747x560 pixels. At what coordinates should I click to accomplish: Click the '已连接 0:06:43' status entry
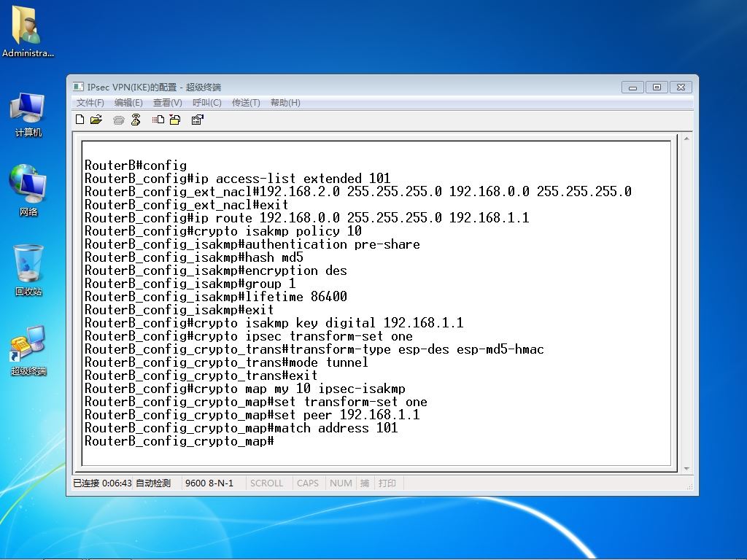pyautogui.click(x=102, y=483)
